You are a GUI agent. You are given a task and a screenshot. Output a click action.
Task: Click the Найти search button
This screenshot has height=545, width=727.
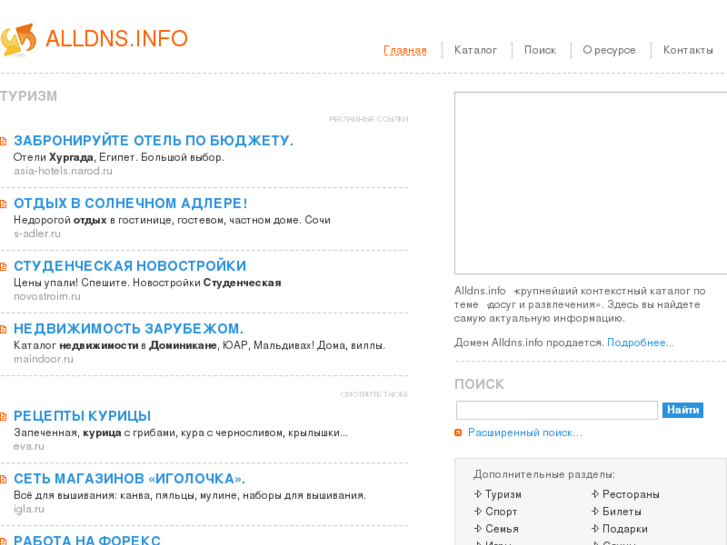coord(682,410)
